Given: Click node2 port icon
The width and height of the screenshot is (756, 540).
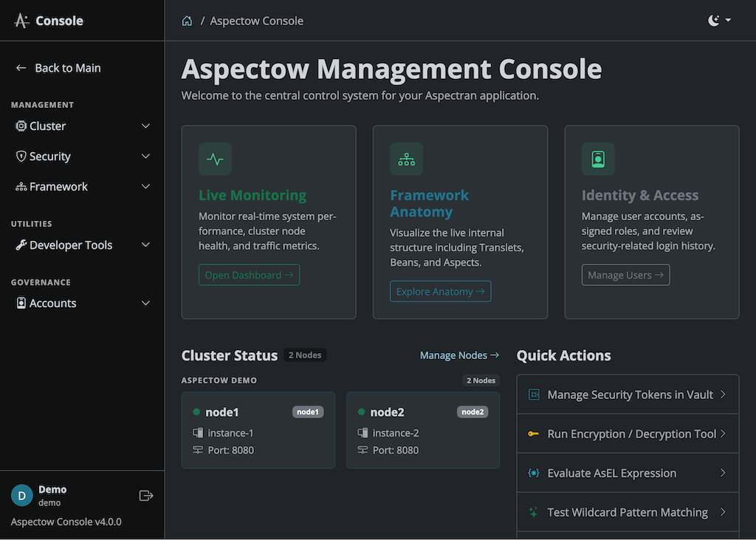Looking at the screenshot, I should click(x=362, y=450).
